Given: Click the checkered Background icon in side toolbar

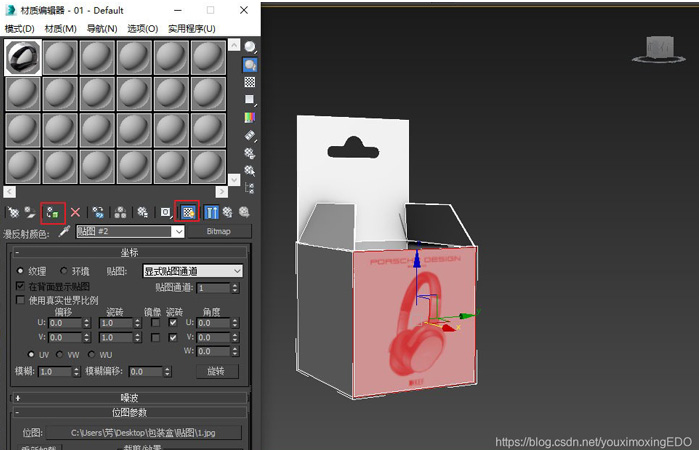Looking at the screenshot, I should tap(249, 82).
